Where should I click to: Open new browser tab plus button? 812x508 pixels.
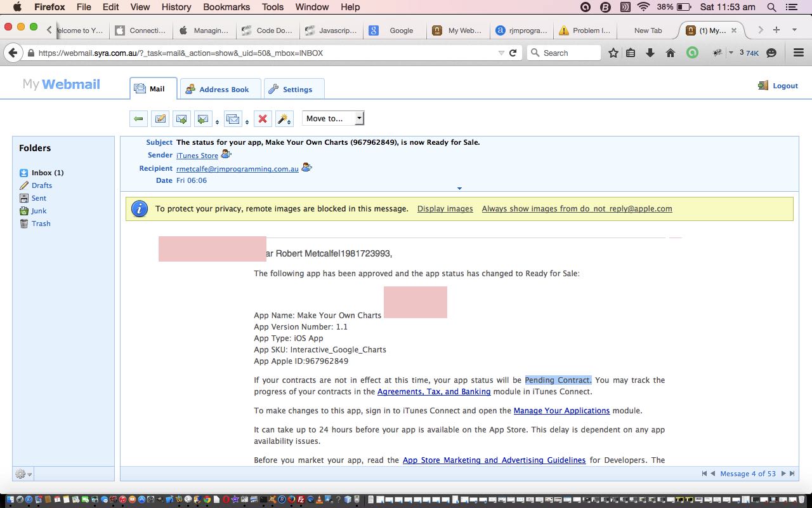pyautogui.click(x=776, y=30)
